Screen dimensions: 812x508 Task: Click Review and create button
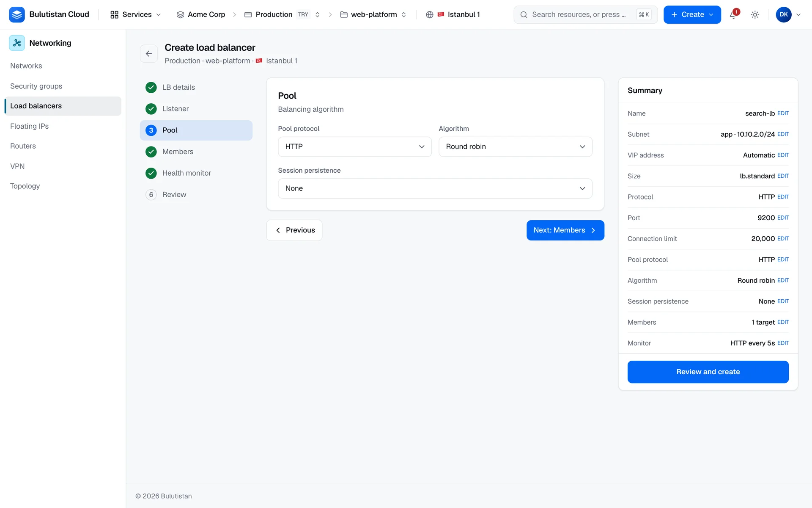pos(708,372)
